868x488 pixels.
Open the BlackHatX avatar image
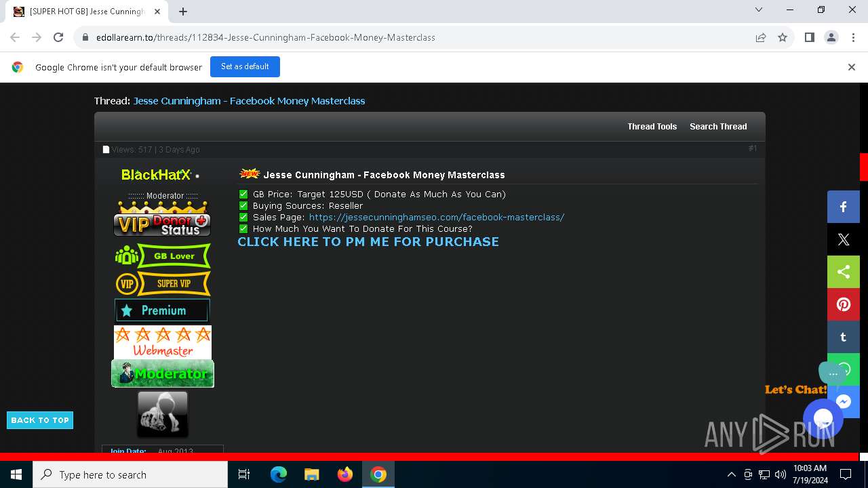coord(163,414)
